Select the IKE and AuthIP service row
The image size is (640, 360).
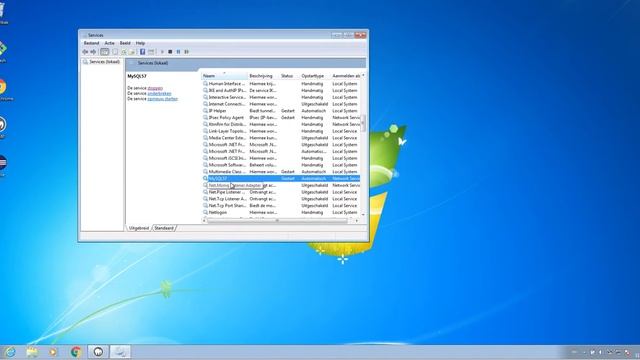click(281, 90)
